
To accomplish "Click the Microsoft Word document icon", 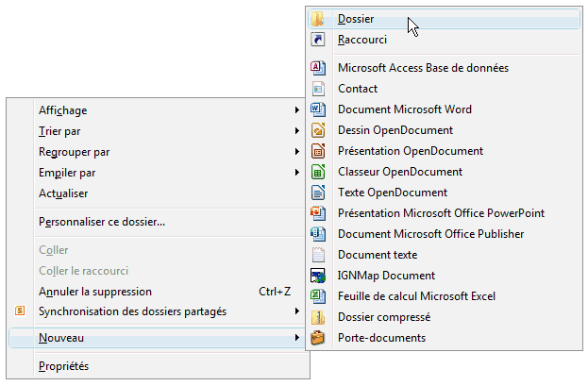I will 318,109.
